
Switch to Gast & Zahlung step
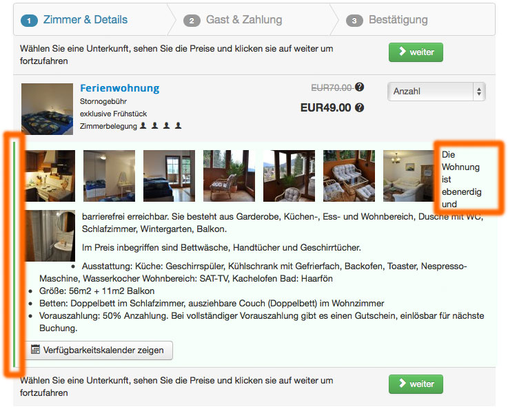[244, 20]
